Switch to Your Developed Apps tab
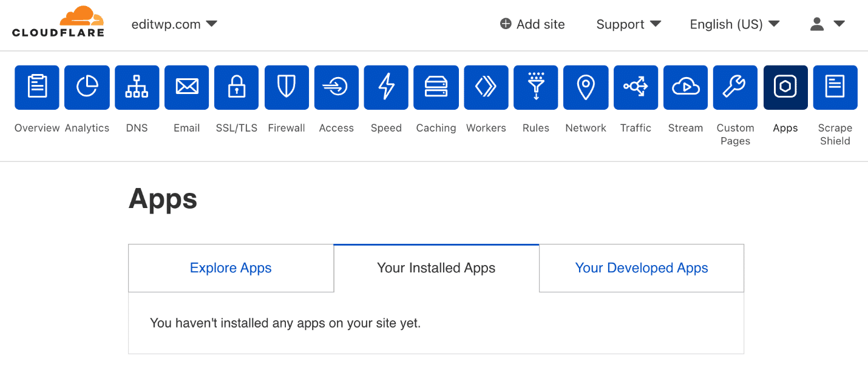868x390 pixels. coord(642,268)
